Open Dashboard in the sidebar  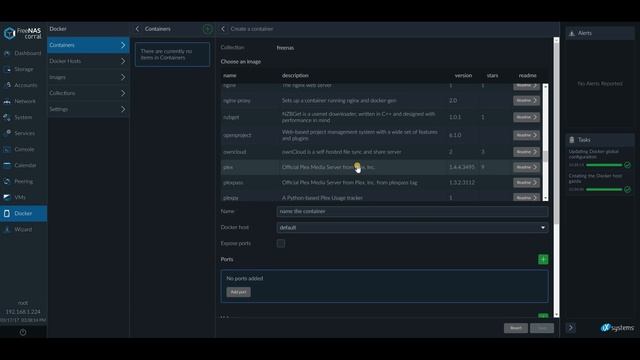(x=23, y=53)
